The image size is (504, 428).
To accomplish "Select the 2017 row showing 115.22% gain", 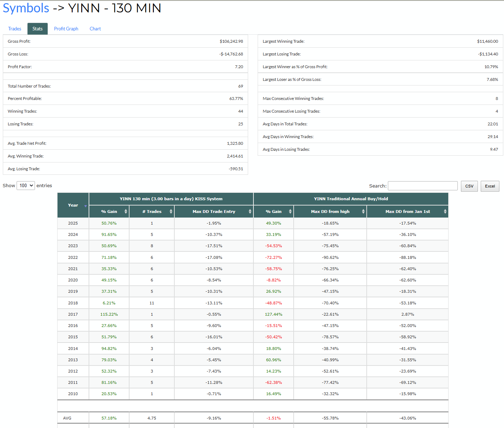I will click(253, 314).
